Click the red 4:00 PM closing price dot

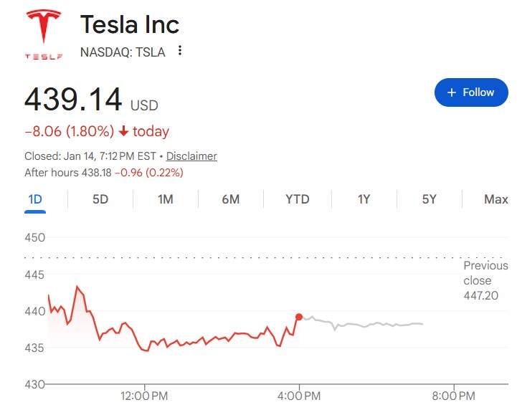[299, 316]
